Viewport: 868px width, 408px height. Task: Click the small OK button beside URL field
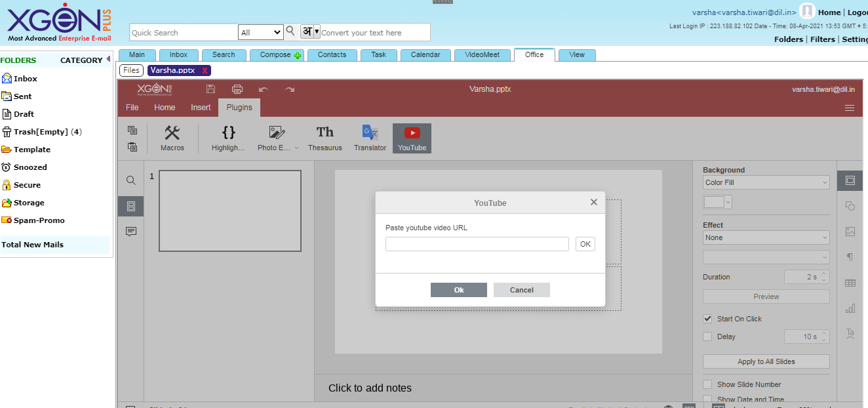coord(585,244)
